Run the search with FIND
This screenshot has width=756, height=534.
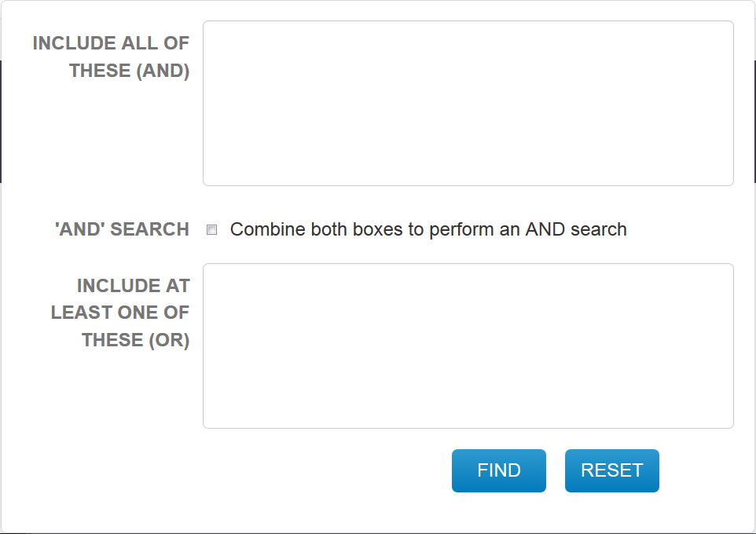(x=498, y=470)
